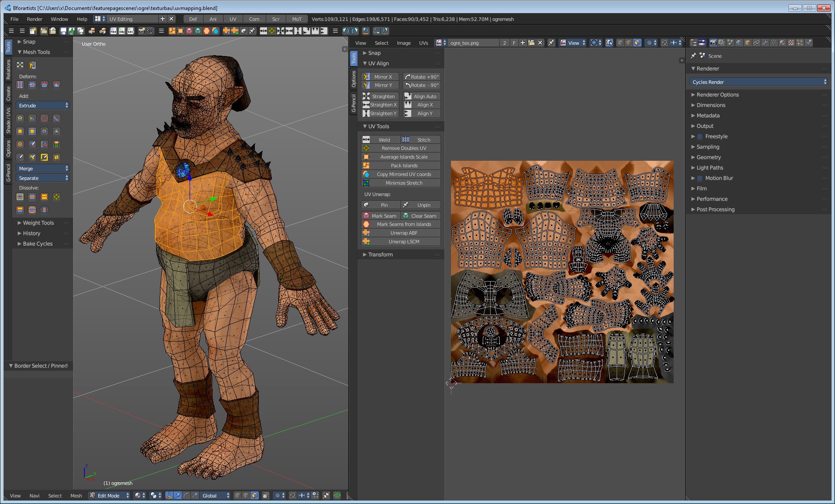Click the Export FBX toolbar icon

tap(114, 31)
